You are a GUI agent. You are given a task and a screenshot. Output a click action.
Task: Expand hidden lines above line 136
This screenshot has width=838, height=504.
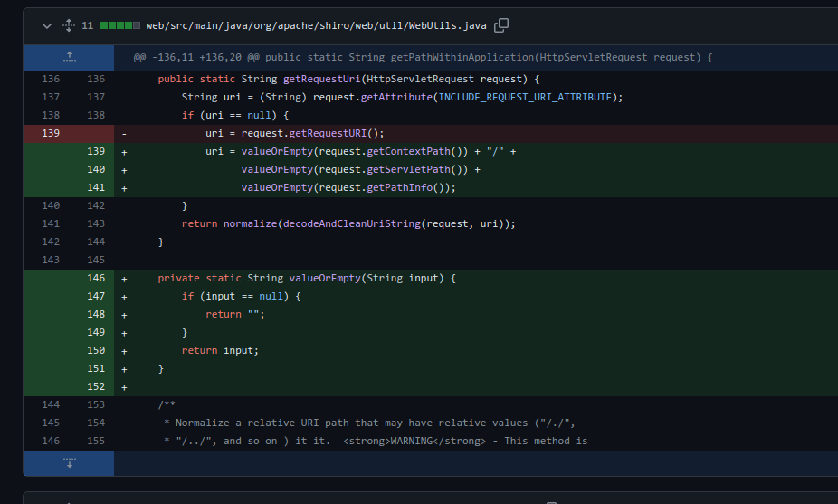tap(69, 57)
